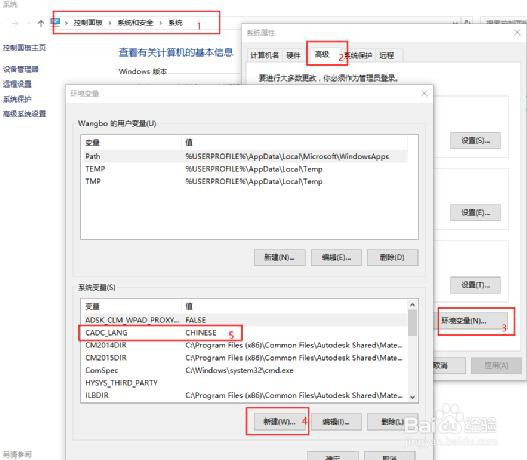Viewport: 527px width, 460px height.
Task: Select the CM2014DIR system variable row
Action: (245, 345)
